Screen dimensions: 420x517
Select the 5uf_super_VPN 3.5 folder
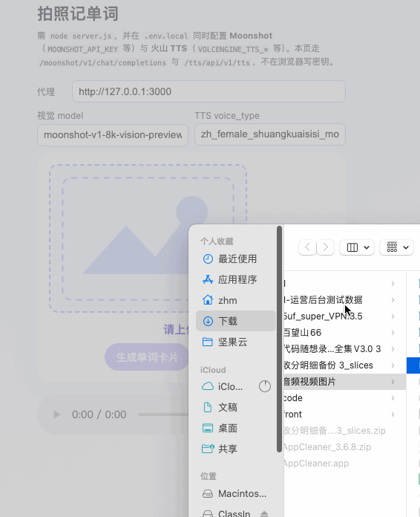tap(344, 316)
